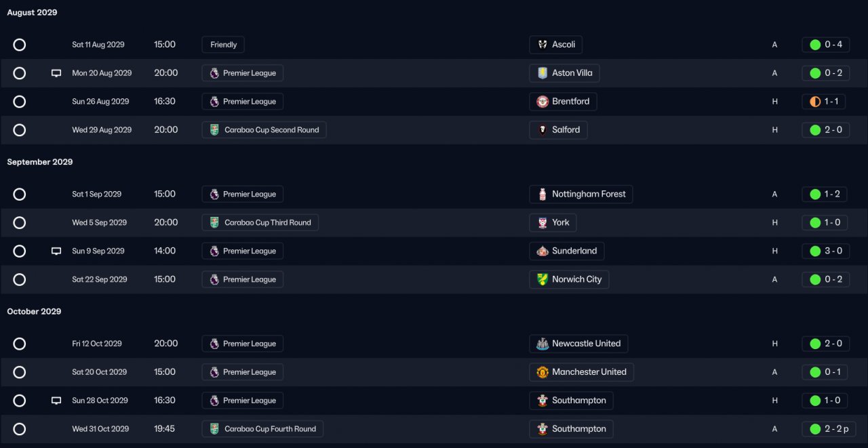Open Carabao Cup Third Round competition
The image size is (868, 448).
pyautogui.click(x=260, y=222)
